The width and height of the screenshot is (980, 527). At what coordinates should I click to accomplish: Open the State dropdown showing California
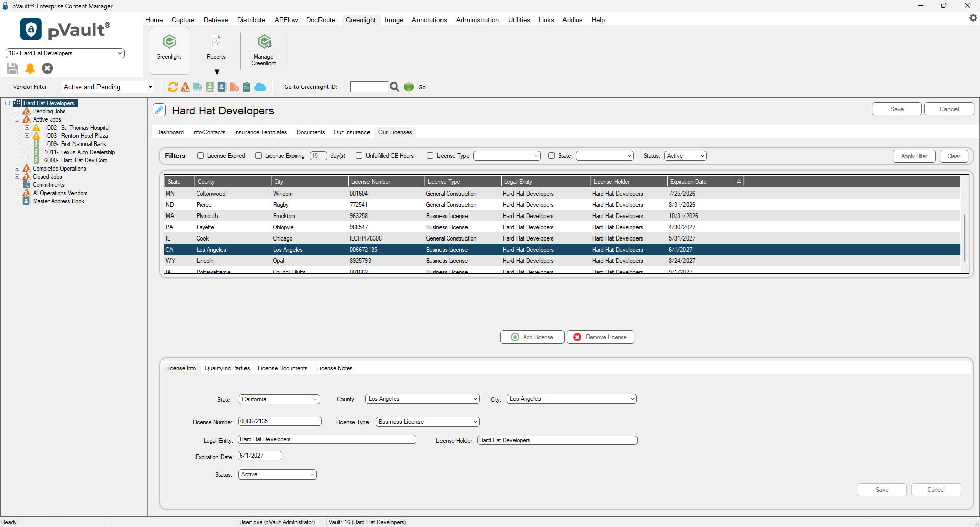click(279, 399)
